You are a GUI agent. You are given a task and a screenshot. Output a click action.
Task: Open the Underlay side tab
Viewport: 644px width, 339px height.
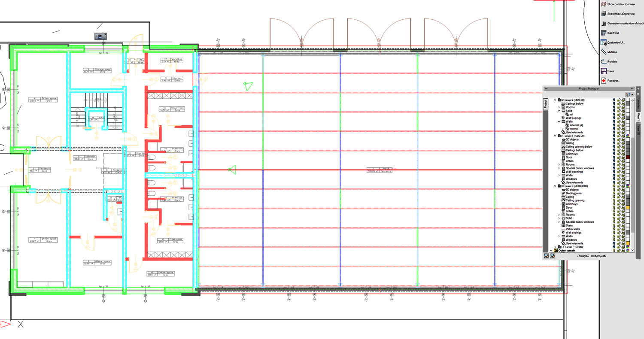[638, 103]
